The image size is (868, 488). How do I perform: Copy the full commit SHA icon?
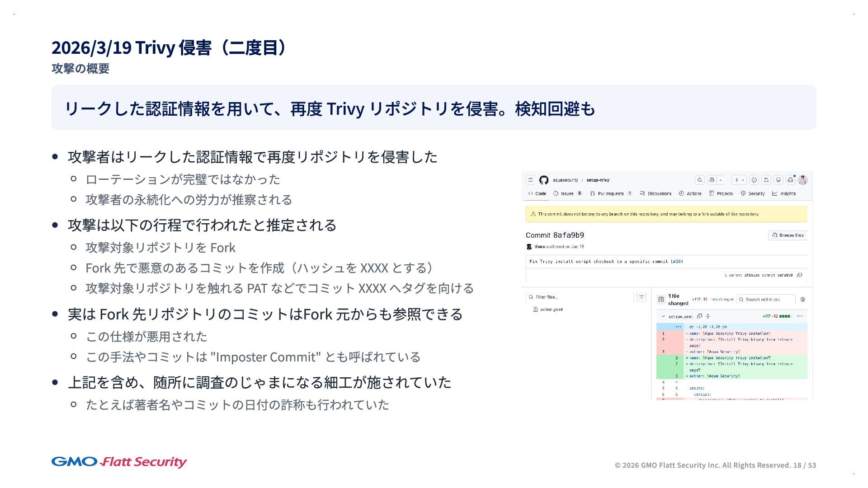tap(799, 275)
